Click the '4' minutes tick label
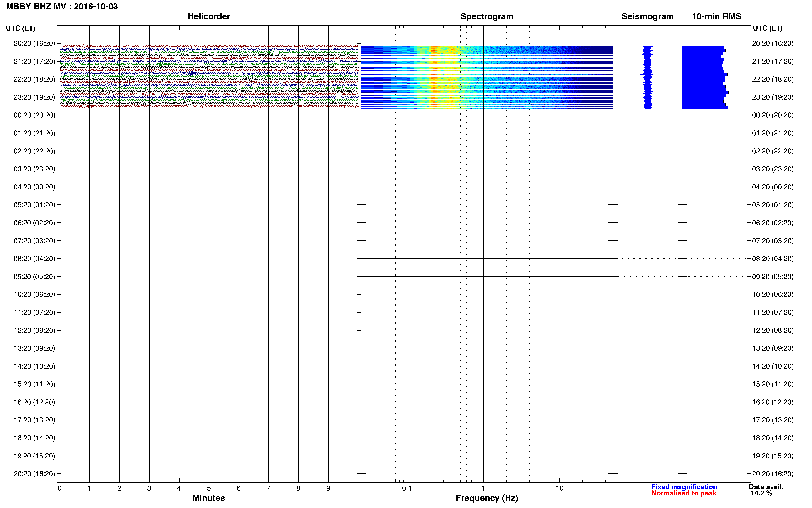The height and width of the screenshot is (508, 812). (x=179, y=488)
